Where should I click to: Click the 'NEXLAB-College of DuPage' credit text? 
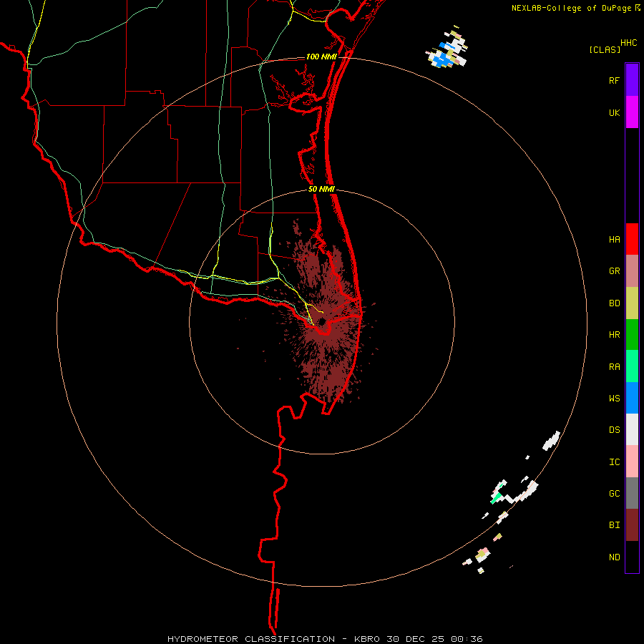pyautogui.click(x=571, y=8)
